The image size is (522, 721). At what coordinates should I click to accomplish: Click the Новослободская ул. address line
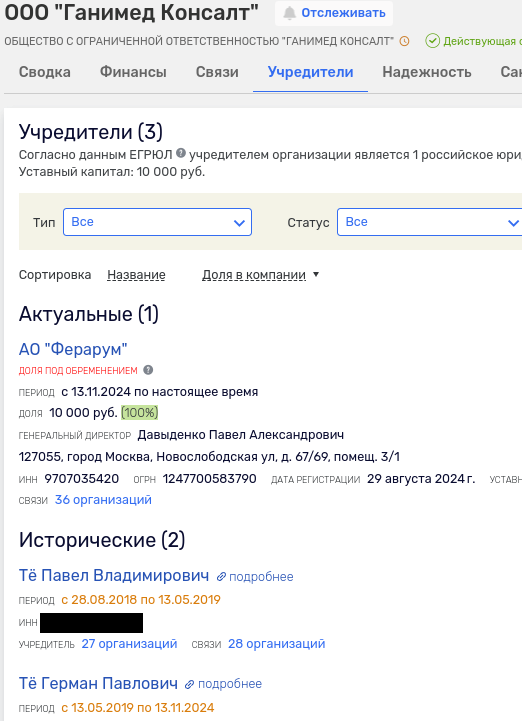[x=209, y=457]
